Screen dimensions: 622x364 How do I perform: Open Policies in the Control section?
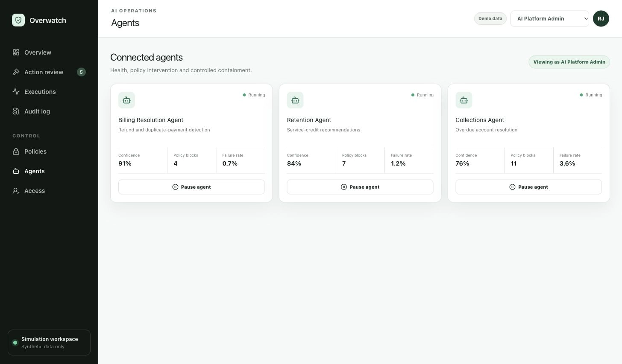(49, 151)
